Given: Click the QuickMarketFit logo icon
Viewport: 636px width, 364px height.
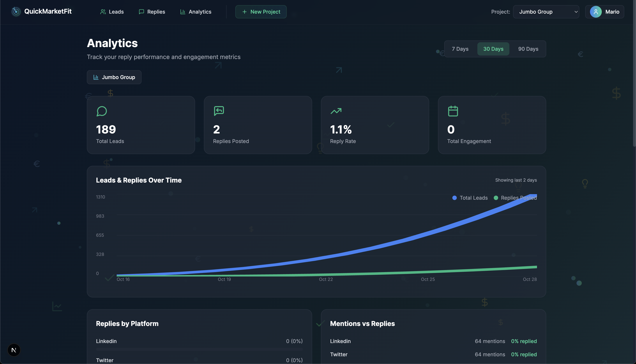Looking at the screenshot, I should [16, 12].
